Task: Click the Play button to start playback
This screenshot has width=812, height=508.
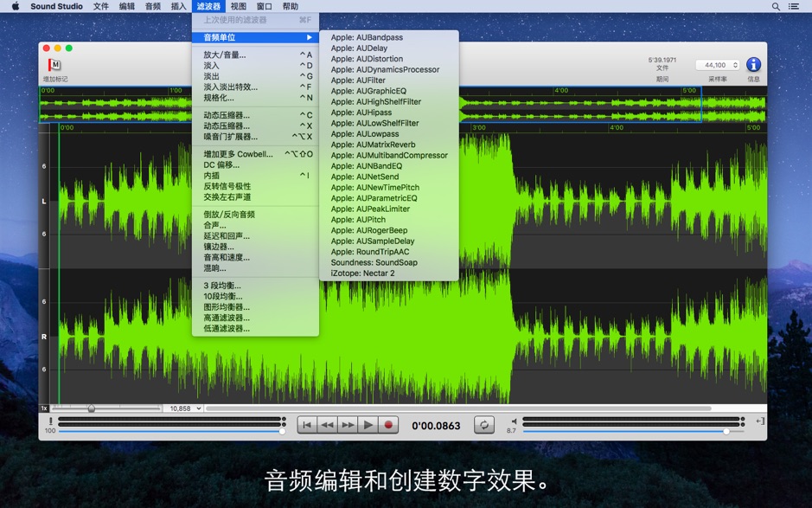Action: pos(367,425)
